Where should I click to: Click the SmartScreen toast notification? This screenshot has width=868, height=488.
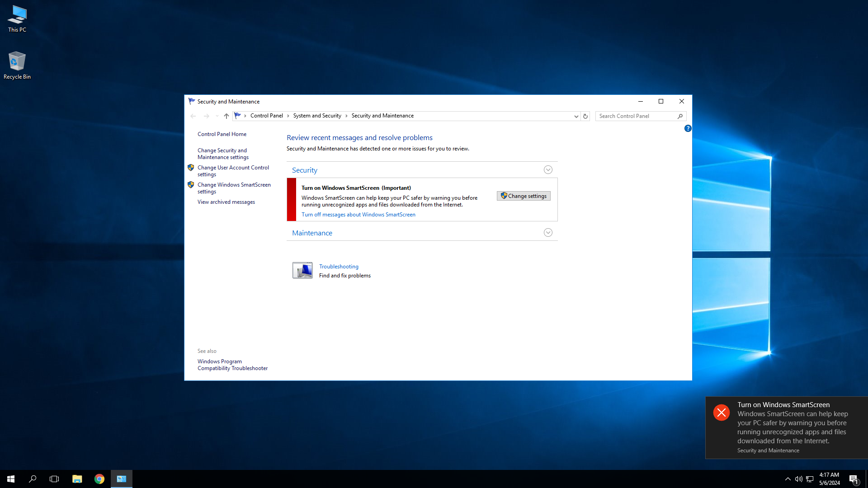(787, 427)
